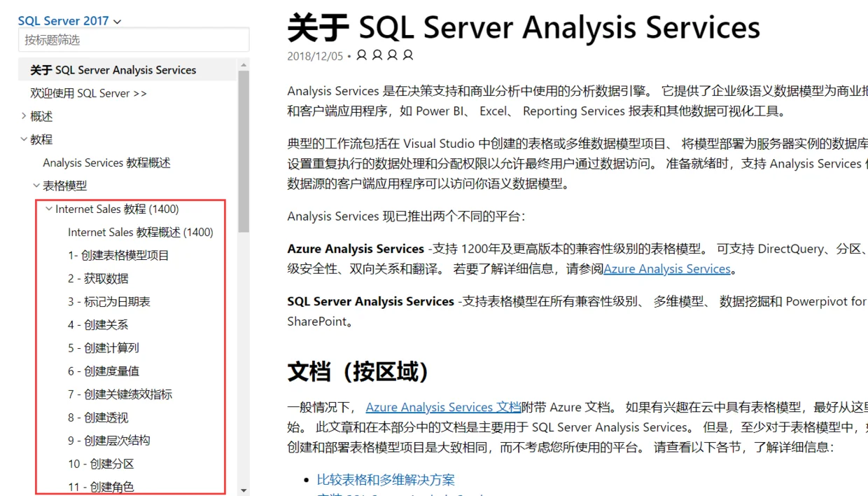Collapse the 表格模型 node chevron

(36, 186)
